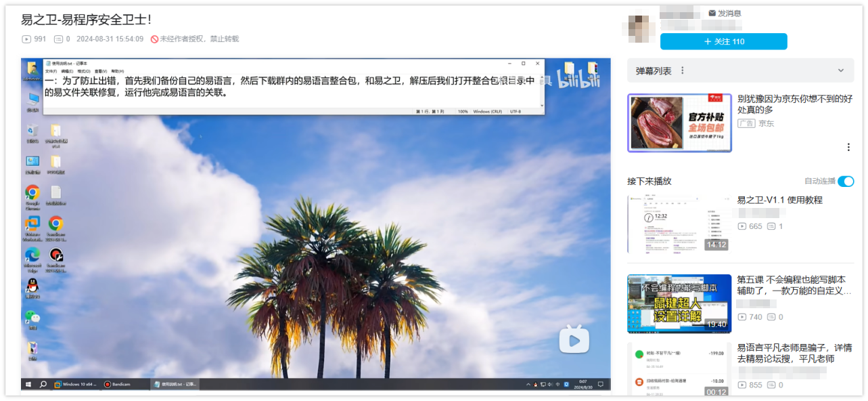
Task: Click the 14:12 duration video thumbnail
Action: click(679, 224)
